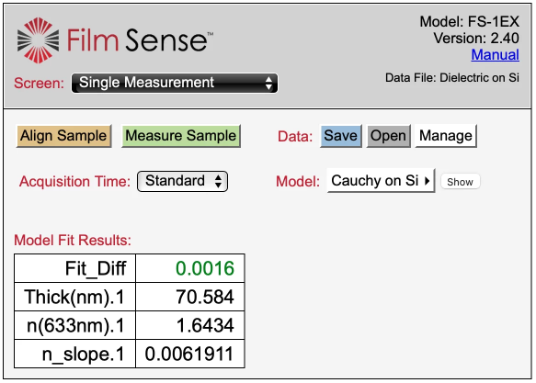The height and width of the screenshot is (383, 536).
Task: Save the measurement data
Action: (x=341, y=136)
